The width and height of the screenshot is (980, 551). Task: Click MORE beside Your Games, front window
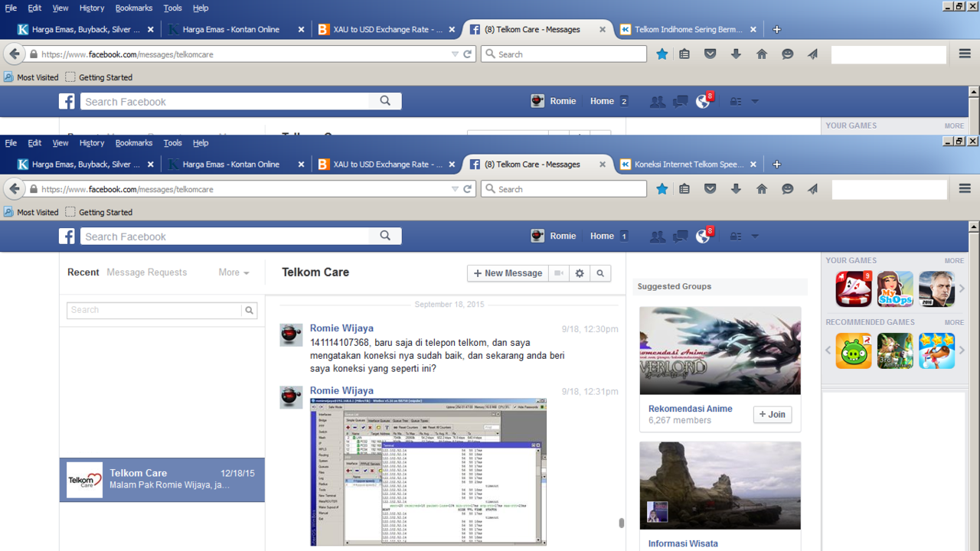954,261
